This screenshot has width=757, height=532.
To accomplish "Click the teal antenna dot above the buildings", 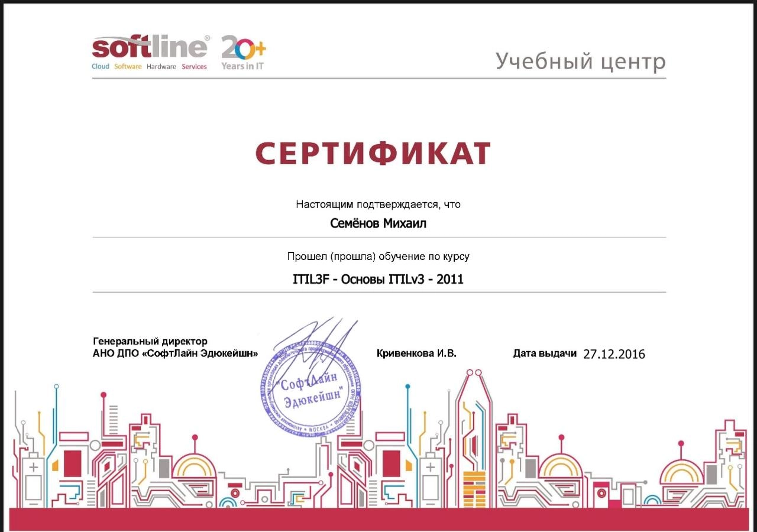I will (407, 385).
